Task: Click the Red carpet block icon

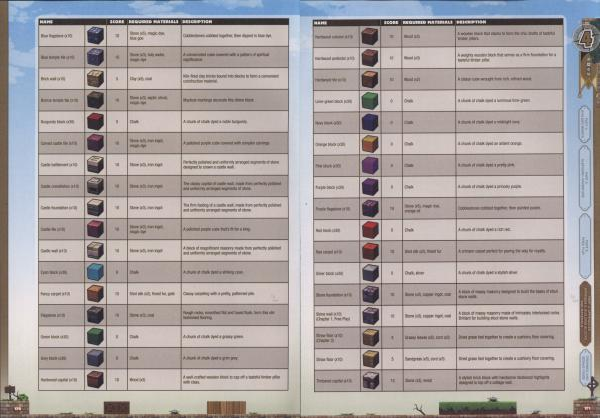Action: click(370, 251)
